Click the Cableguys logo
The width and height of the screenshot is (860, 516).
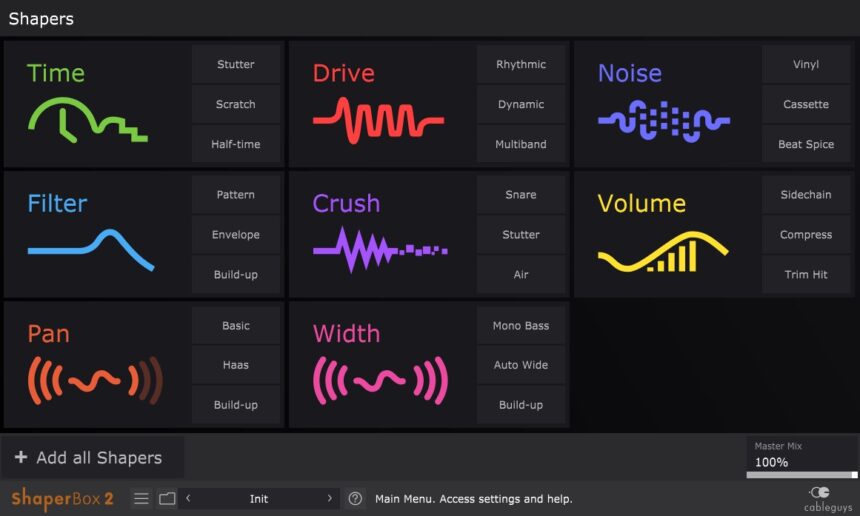point(828,498)
